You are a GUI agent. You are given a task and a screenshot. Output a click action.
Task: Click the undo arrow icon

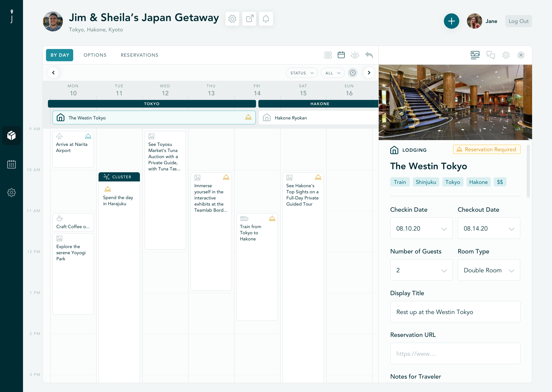[x=369, y=55]
